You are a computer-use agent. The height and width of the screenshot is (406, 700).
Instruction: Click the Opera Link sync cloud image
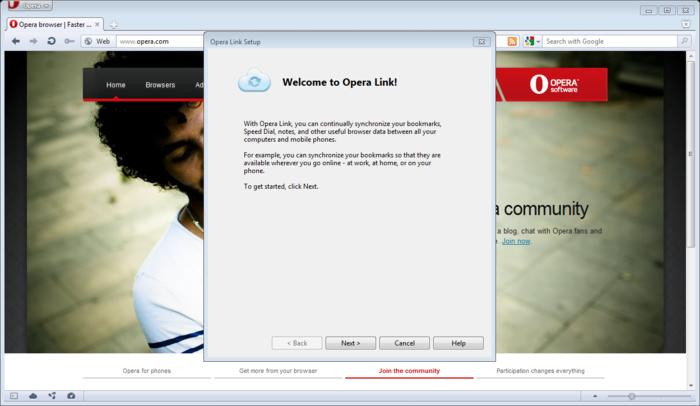coord(254,81)
